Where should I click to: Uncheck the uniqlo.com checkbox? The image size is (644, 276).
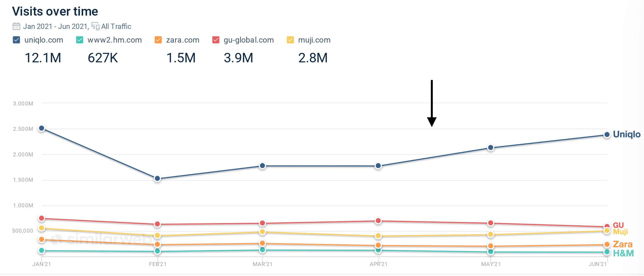[x=16, y=40]
